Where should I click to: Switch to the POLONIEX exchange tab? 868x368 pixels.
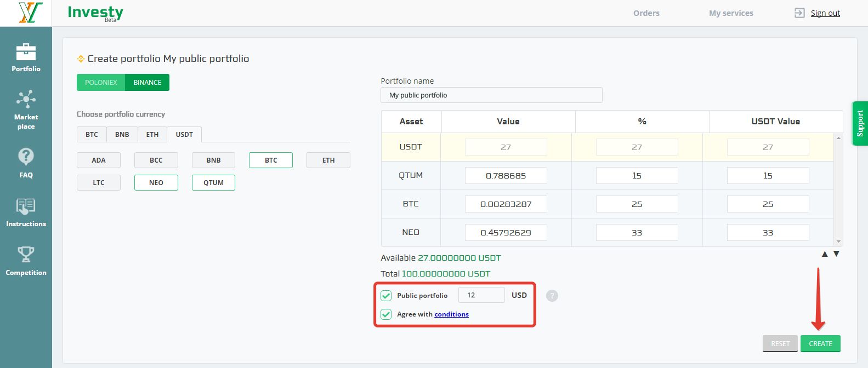pos(101,83)
